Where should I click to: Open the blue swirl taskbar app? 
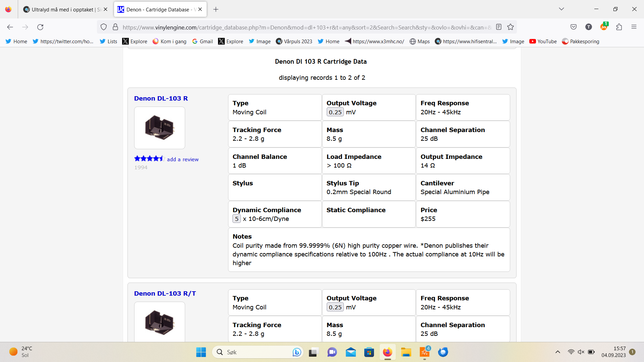point(443,352)
